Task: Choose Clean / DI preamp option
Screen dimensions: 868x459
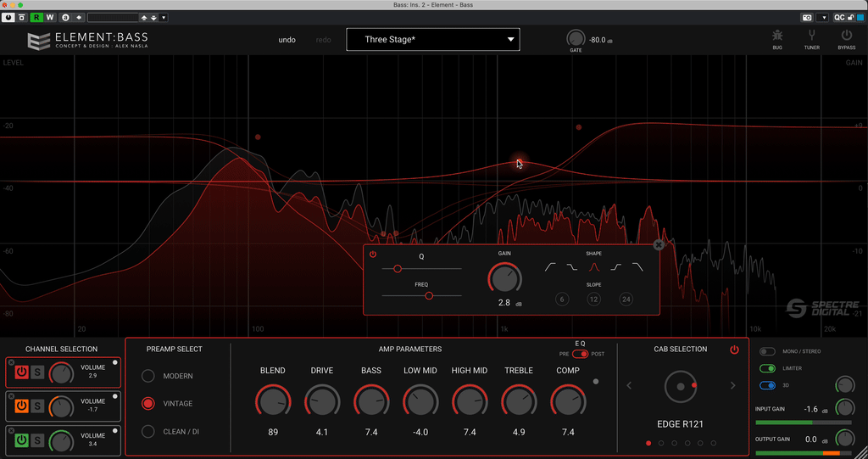Action: [x=148, y=432]
